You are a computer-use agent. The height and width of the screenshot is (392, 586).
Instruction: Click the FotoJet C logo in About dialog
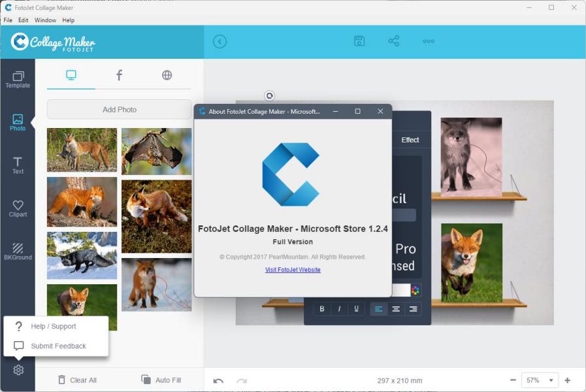[291, 174]
